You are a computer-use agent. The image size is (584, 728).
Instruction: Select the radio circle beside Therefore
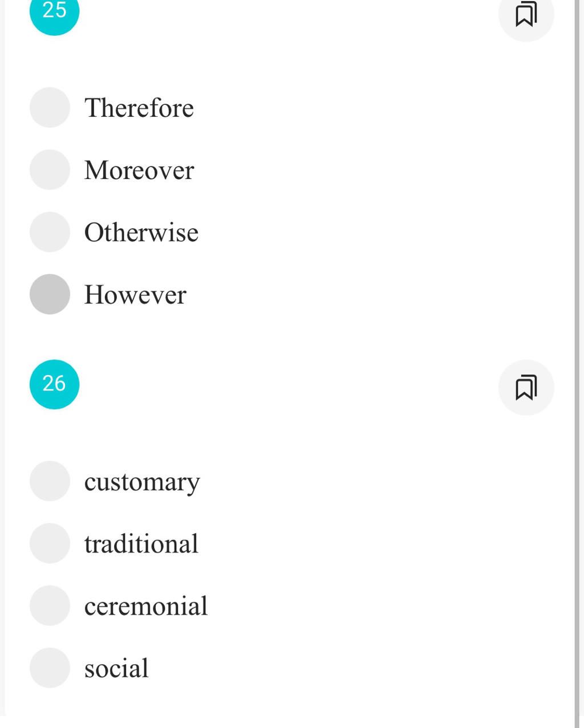(x=50, y=107)
